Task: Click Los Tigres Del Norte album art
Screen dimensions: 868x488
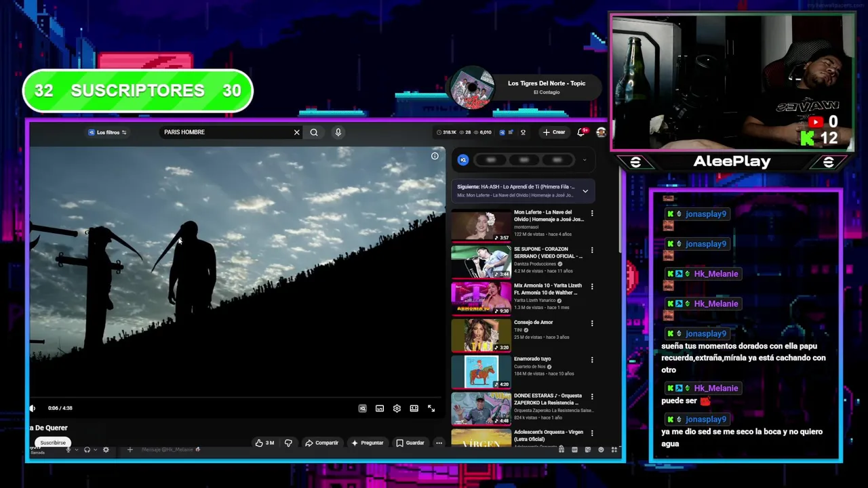Action: click(472, 88)
